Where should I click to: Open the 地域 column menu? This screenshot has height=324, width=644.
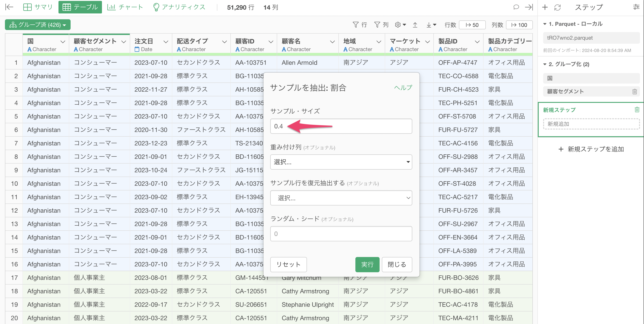(379, 41)
